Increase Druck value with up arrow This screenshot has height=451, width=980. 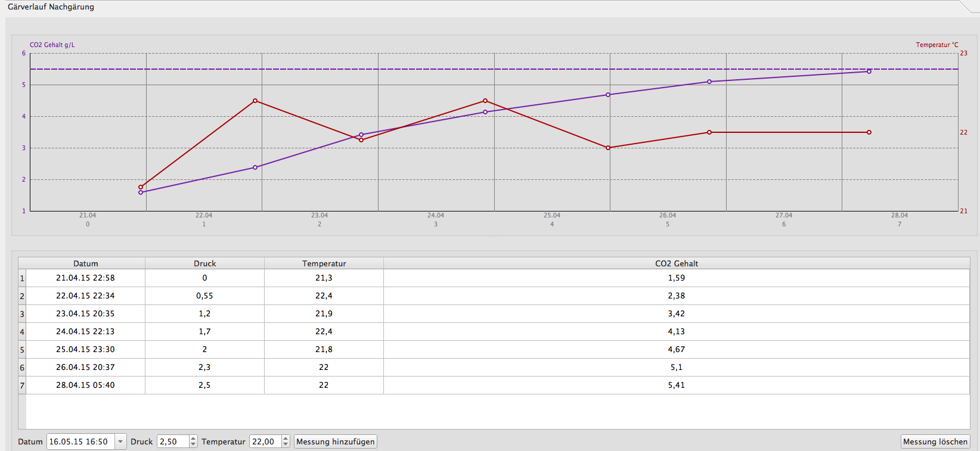(193, 438)
